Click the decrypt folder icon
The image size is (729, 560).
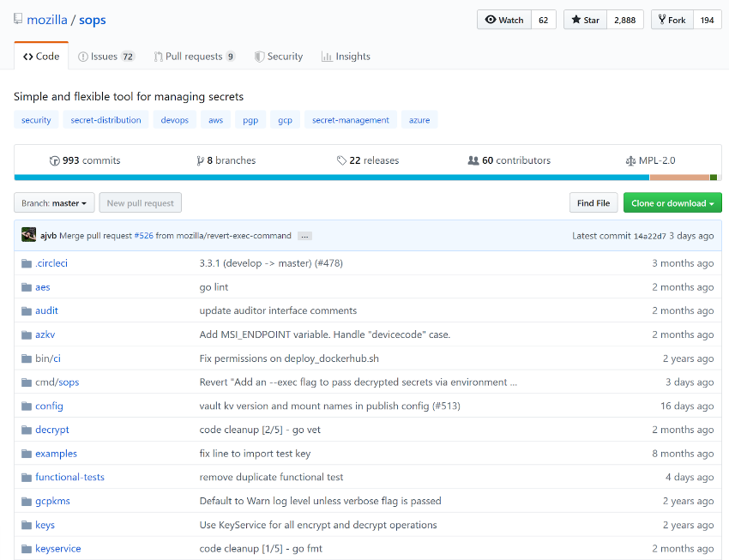click(27, 430)
